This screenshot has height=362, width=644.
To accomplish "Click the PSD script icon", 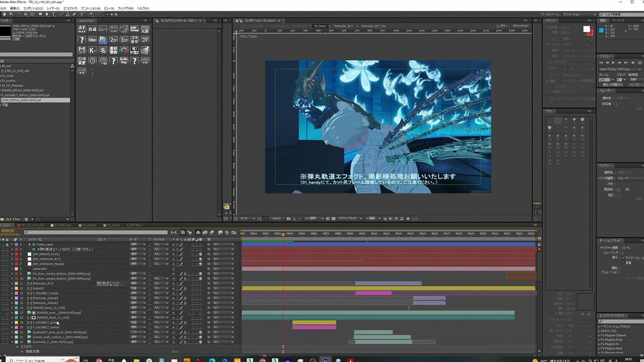I will [x=135, y=50].
